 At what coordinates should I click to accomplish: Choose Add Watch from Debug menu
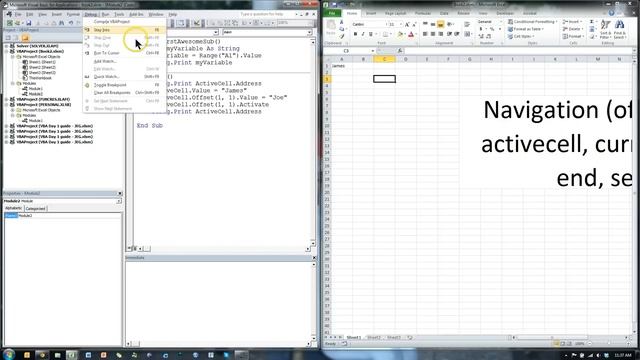124,61
